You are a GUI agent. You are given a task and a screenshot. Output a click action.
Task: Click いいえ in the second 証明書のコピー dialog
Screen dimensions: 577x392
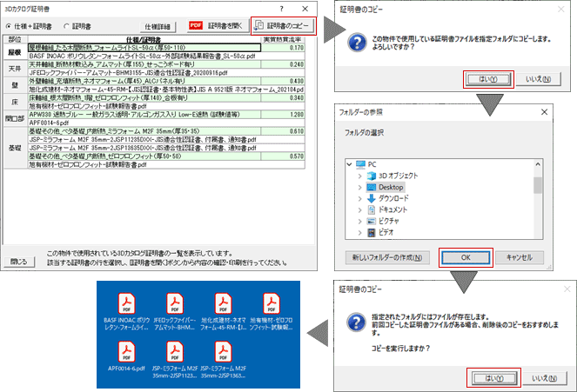544,378
